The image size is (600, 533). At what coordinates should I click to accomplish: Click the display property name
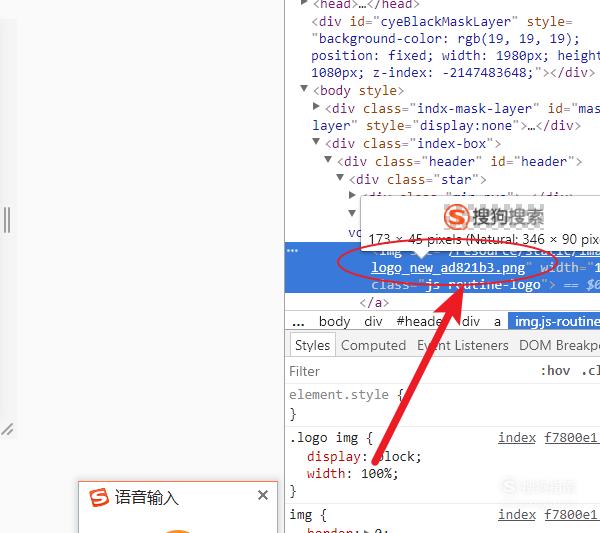point(334,456)
